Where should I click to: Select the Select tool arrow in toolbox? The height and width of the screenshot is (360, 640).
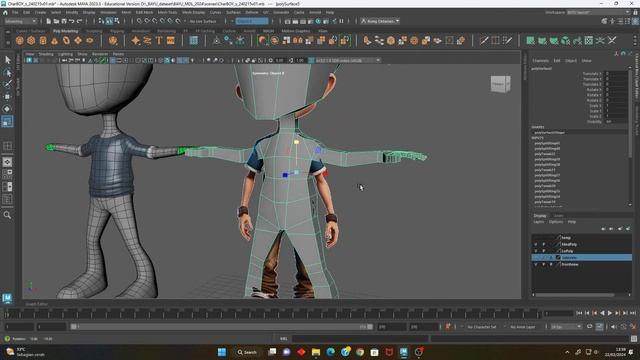(7, 60)
